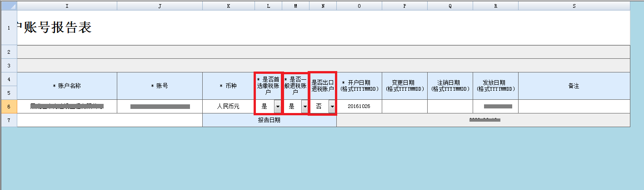Click the 人民币元 currency cell
Image resolution: width=644 pixels, height=190 pixels.
click(228, 106)
